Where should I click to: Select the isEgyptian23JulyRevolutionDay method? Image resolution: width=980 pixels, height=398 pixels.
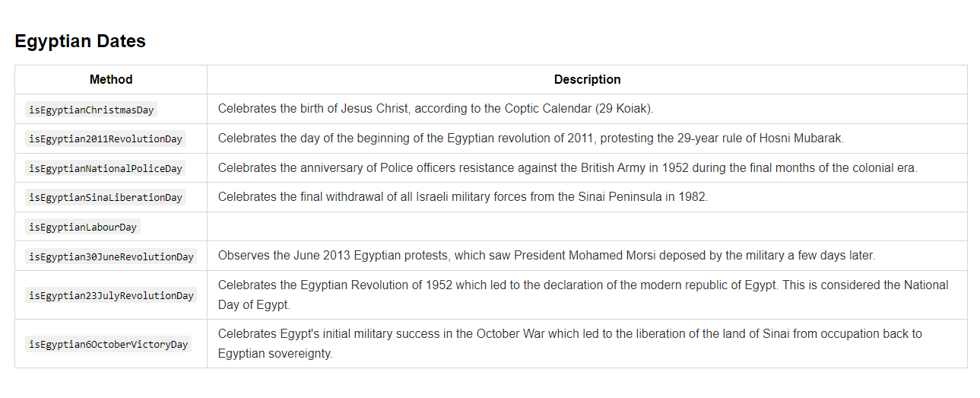(x=111, y=295)
